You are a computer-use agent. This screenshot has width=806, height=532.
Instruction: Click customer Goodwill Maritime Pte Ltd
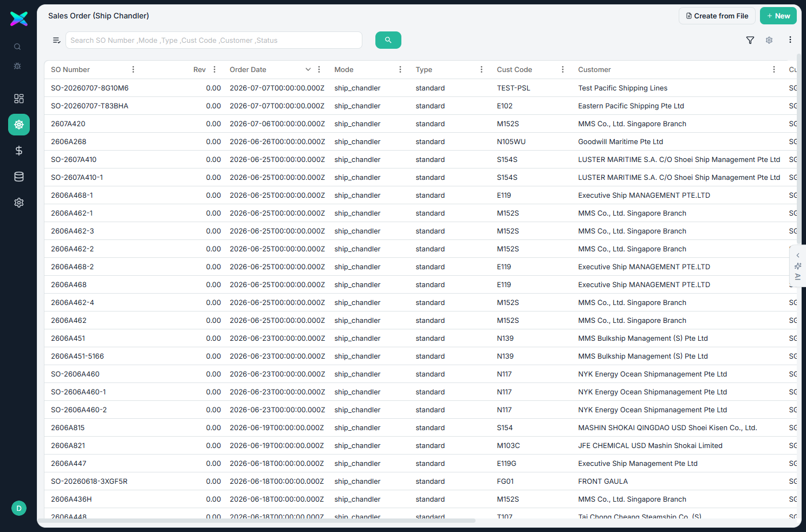tap(621, 141)
